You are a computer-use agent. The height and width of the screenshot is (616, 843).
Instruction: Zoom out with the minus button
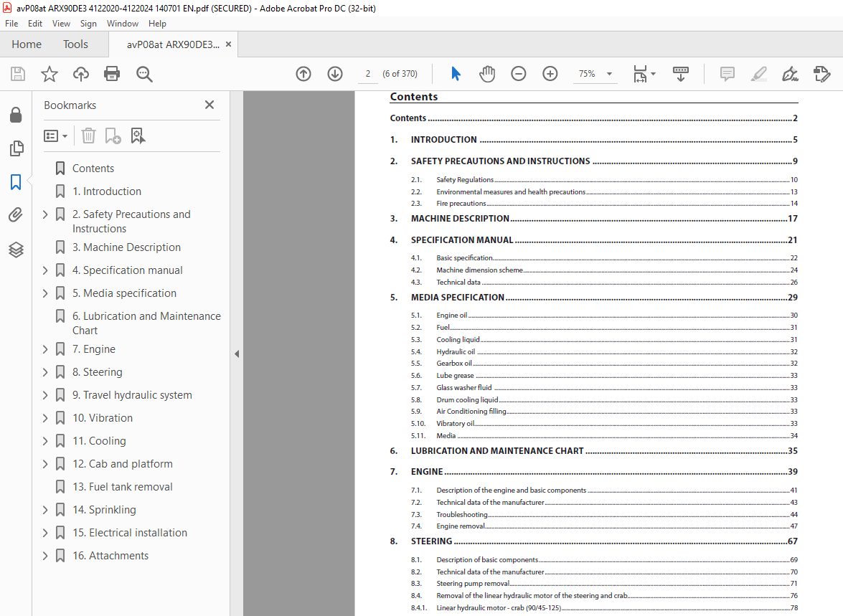518,74
